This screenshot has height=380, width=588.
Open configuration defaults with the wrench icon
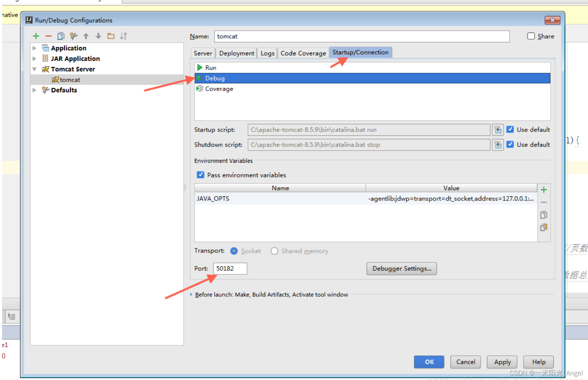click(x=73, y=36)
